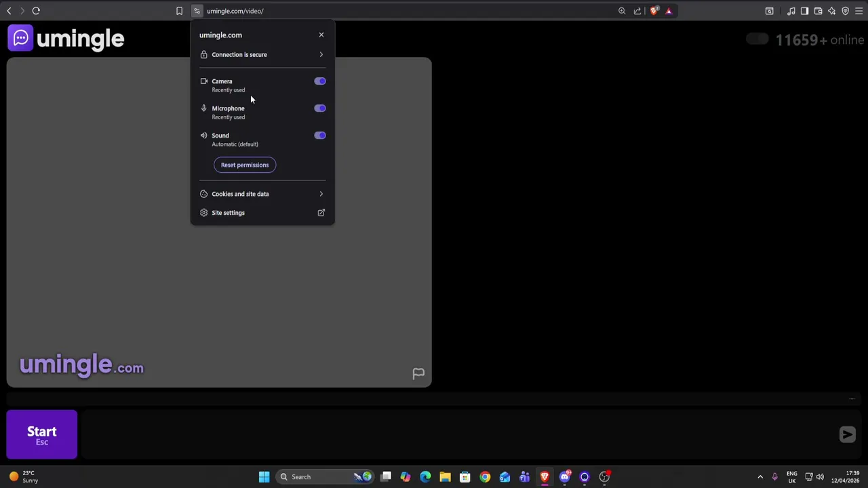Open the zoom magnifier icon in address bar
Viewport: 868px width, 488px height.
(x=622, y=11)
